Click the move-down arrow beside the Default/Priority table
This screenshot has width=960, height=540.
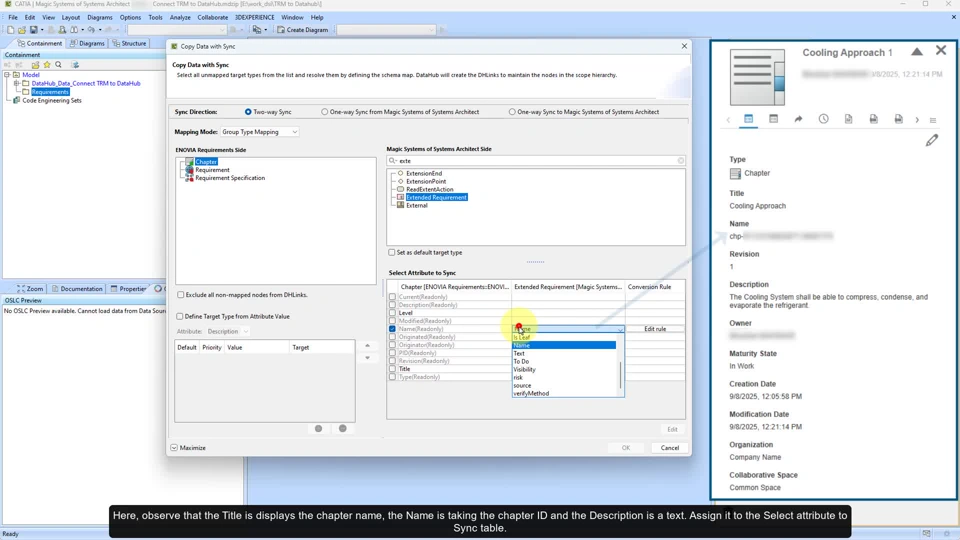pyautogui.click(x=367, y=358)
